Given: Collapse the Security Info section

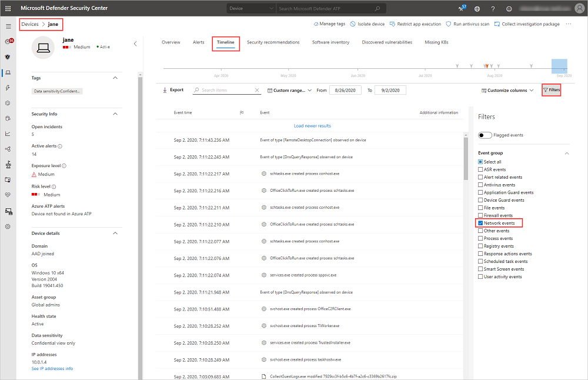Looking at the screenshot, I should click(x=115, y=114).
